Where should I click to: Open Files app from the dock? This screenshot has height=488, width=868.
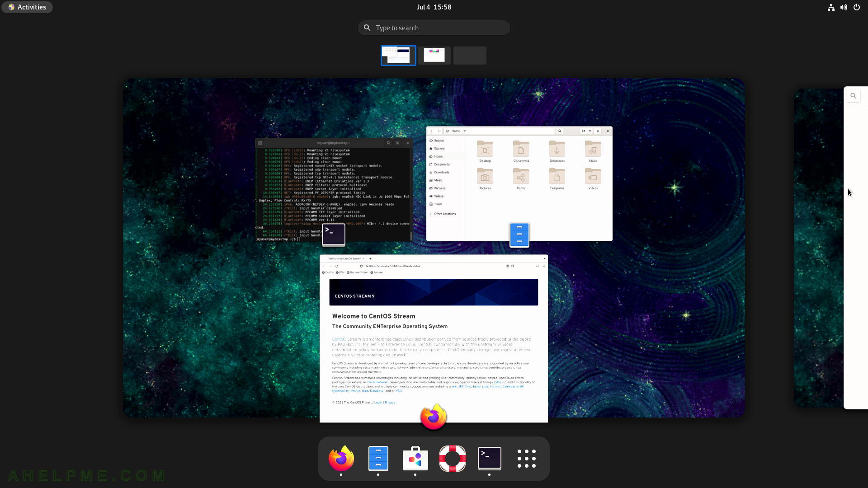378,458
